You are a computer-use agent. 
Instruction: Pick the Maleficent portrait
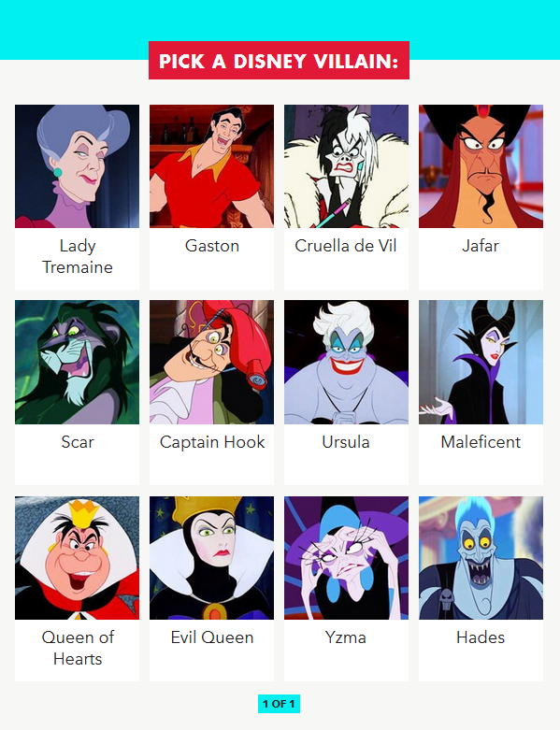[481, 363]
